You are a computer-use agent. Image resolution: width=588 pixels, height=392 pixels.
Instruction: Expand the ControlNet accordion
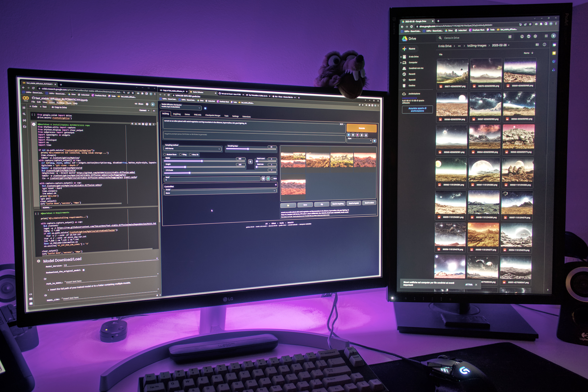click(220, 186)
